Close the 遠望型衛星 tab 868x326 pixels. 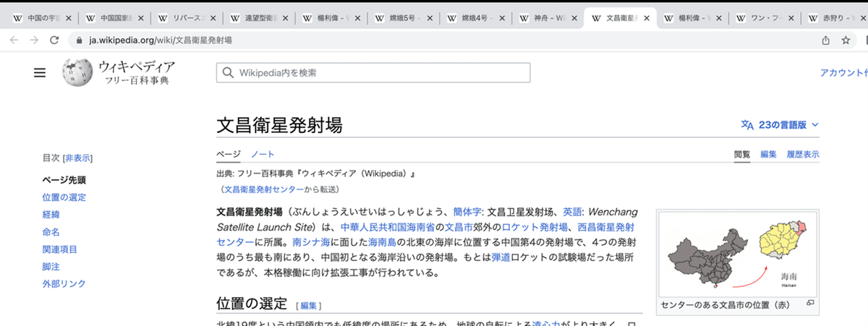(x=284, y=18)
